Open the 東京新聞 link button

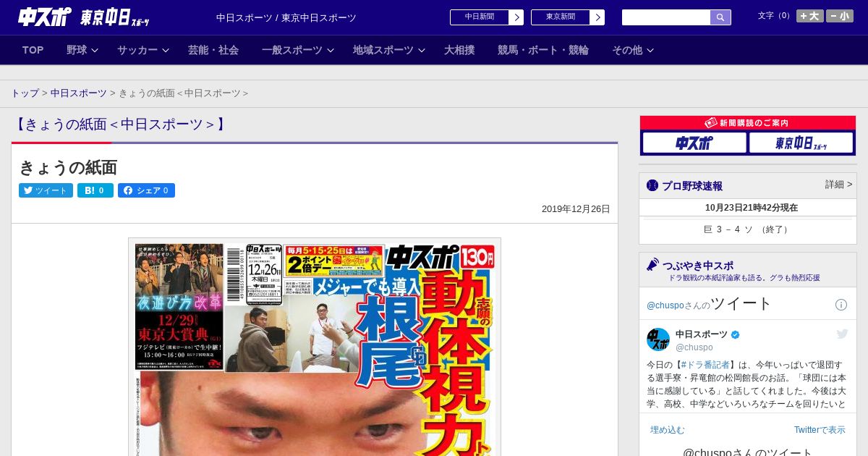[561, 17]
